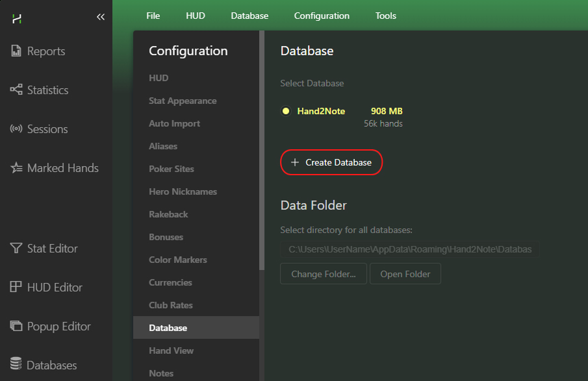Click the plus icon on Create Database
This screenshot has height=381, width=588.
(x=295, y=162)
